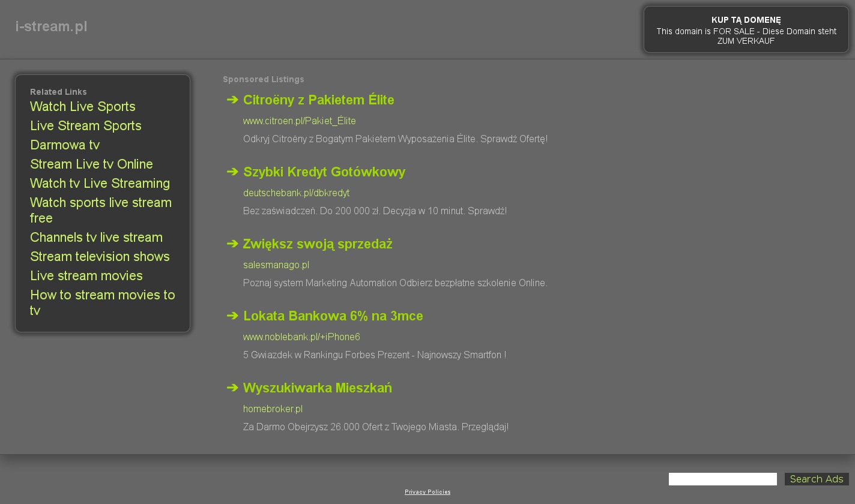The width and height of the screenshot is (855, 504).
Task: Click the arrow icon next to Wyszukiwarka Mieszkań
Action: (232, 388)
